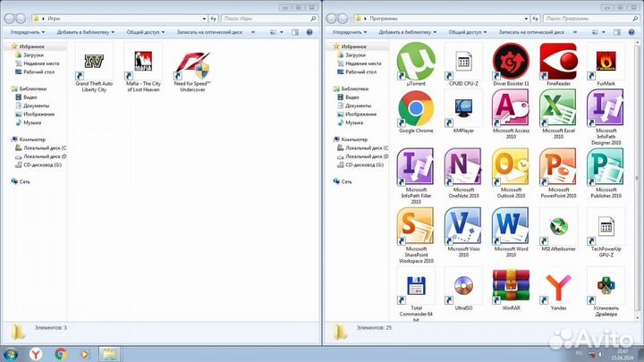Select Downloads in Games window sidebar
Screen dimensions: 644x362
pyautogui.click(x=30, y=55)
